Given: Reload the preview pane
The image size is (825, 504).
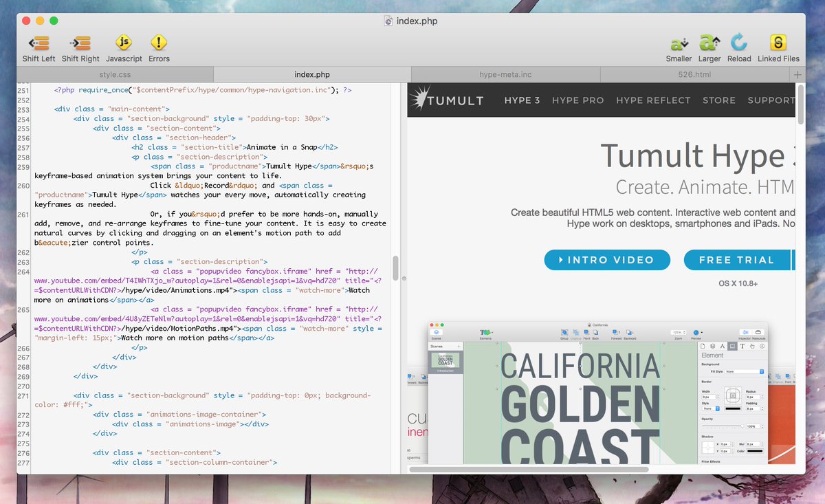Looking at the screenshot, I should point(739,43).
